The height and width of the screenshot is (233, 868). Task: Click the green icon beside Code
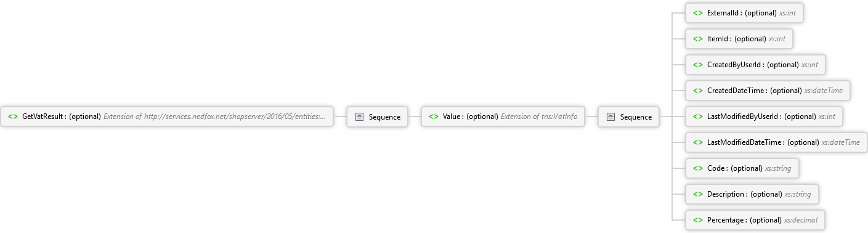click(698, 168)
